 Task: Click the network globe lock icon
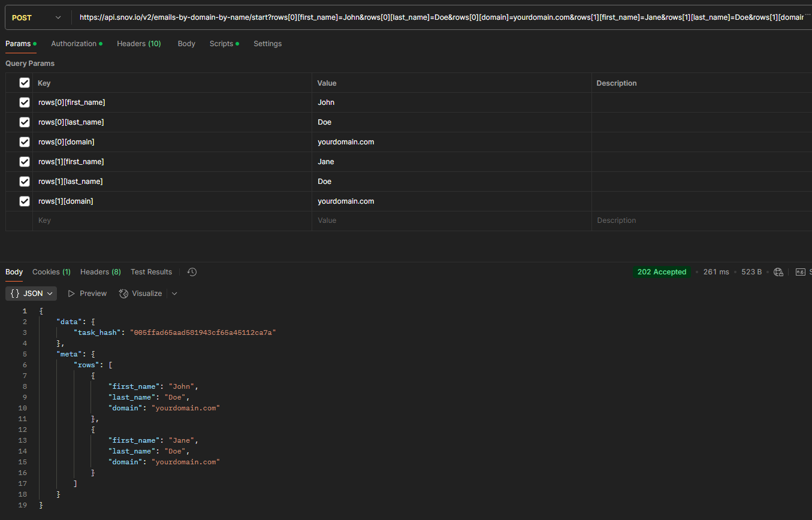778,272
